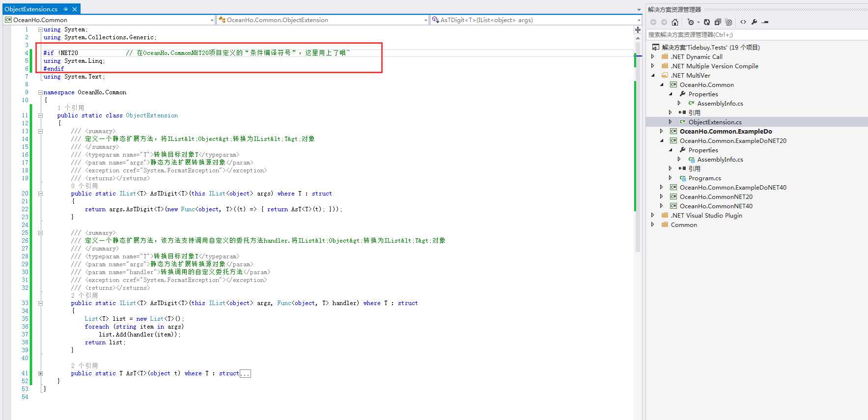Close the ObjectExtension.cs tab
This screenshot has height=420, width=868.
click(75, 9)
